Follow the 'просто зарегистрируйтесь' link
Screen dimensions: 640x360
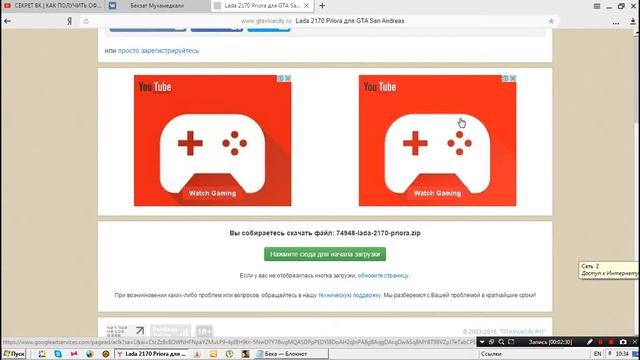pos(158,51)
